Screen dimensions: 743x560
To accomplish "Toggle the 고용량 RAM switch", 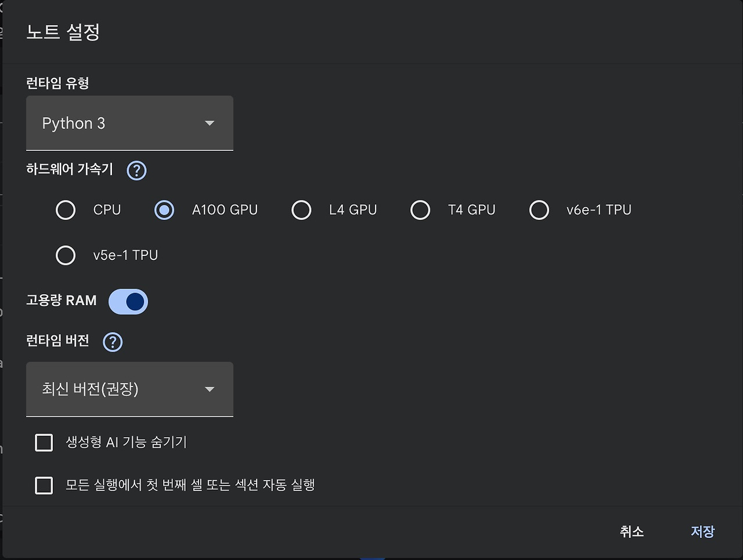I will pos(128,302).
